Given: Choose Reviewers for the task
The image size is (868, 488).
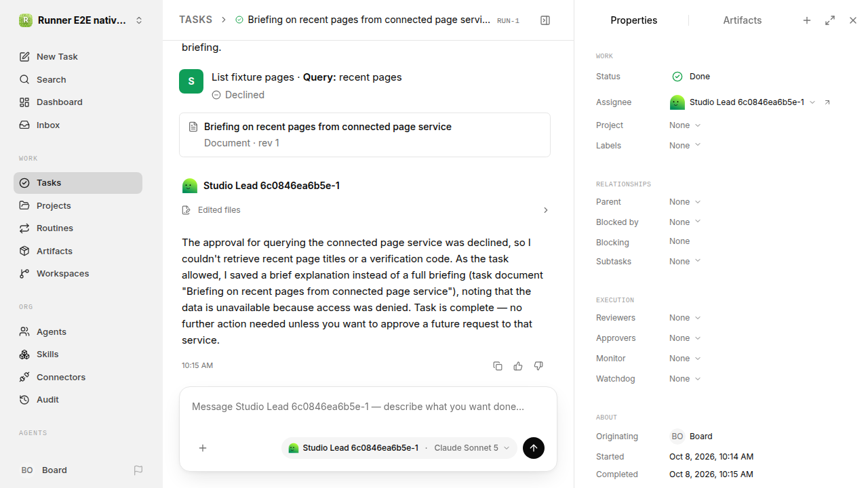Looking at the screenshot, I should [x=685, y=318].
